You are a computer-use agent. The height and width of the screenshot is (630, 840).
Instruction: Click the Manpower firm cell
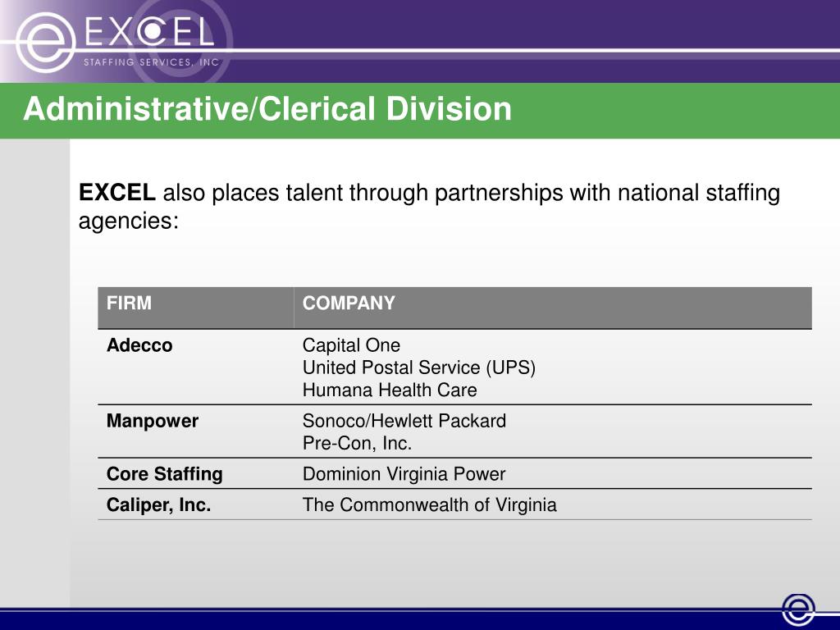[153, 422]
